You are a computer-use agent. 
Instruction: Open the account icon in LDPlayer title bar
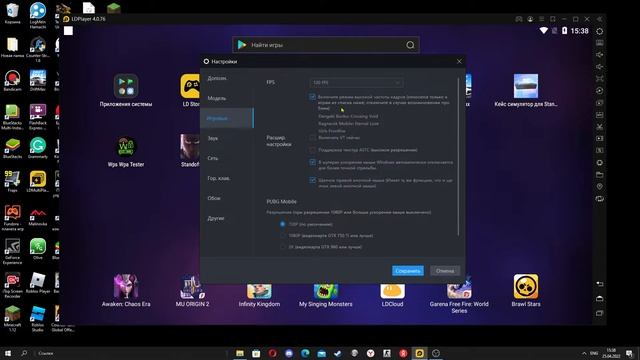point(530,19)
